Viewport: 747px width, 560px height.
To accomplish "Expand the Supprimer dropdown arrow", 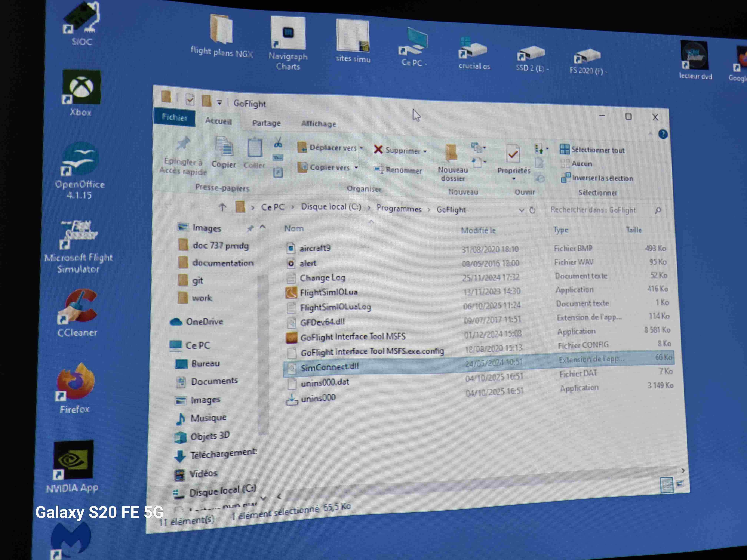I will (x=425, y=151).
